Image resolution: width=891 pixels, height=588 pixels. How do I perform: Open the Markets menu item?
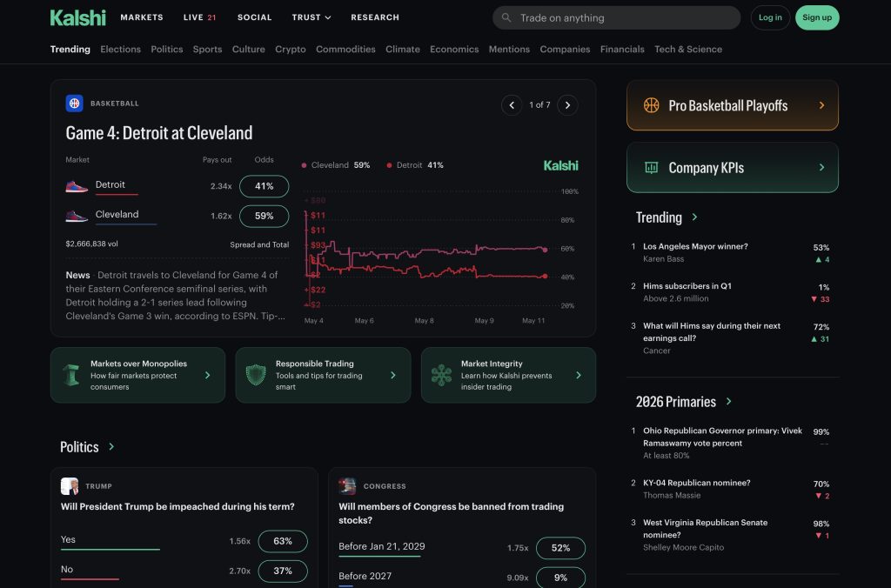pyautogui.click(x=142, y=17)
